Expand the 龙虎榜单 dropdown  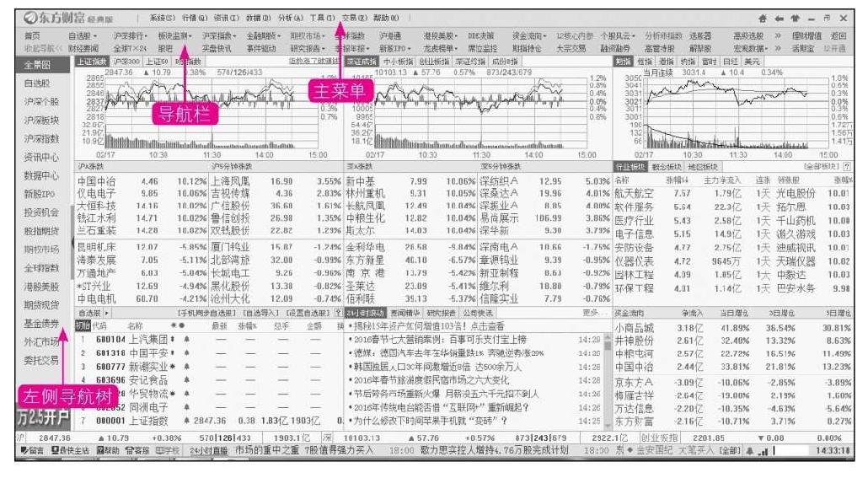point(442,49)
